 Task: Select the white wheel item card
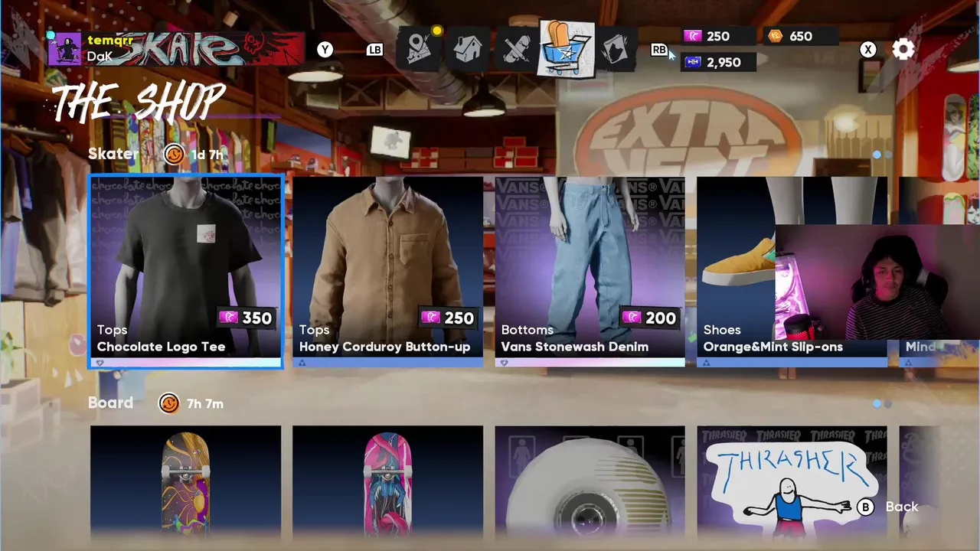pos(590,483)
